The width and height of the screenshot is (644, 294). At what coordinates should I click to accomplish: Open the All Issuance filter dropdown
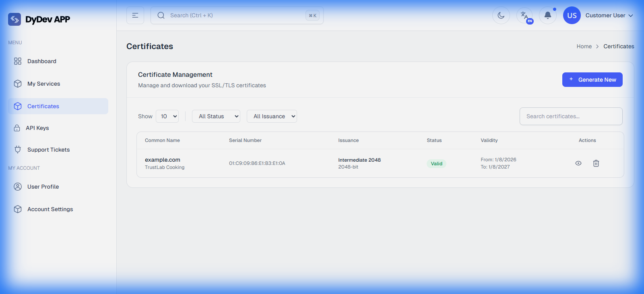[x=272, y=116]
